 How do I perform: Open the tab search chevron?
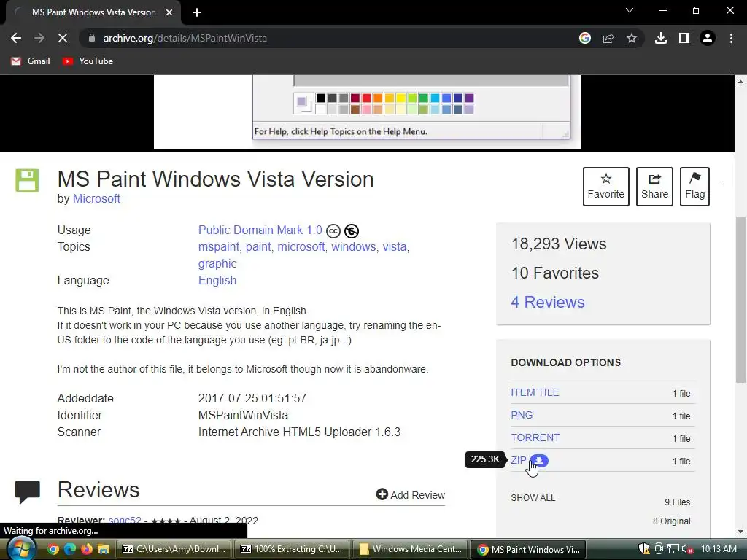(x=630, y=10)
